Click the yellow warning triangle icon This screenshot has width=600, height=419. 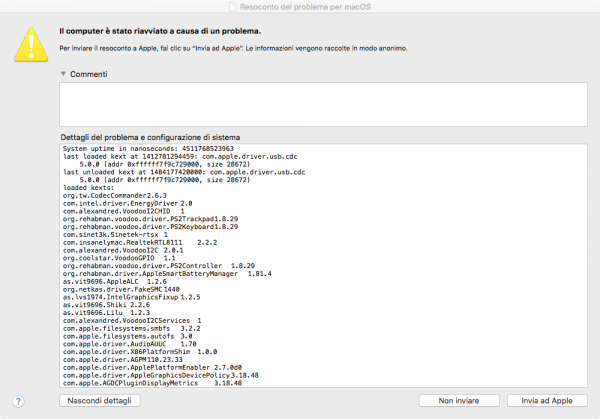coord(31,45)
